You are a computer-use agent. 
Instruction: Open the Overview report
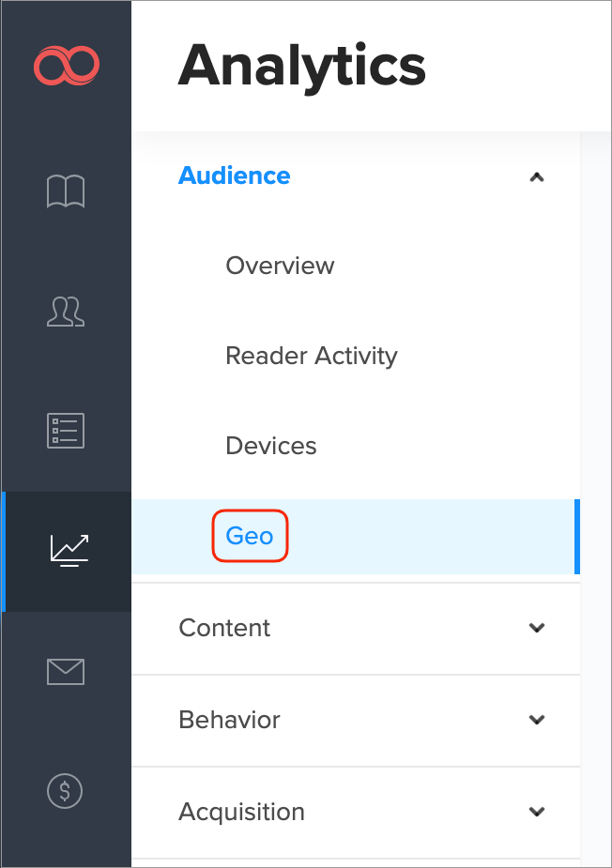[280, 266]
